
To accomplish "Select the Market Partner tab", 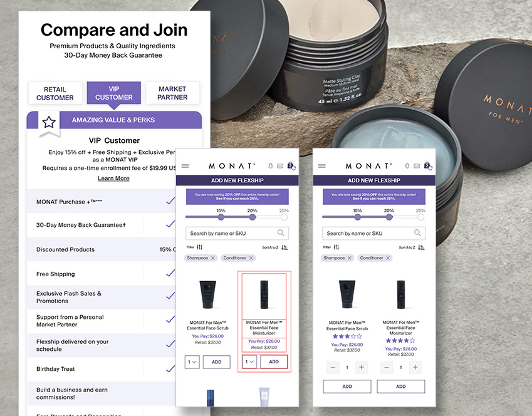I will [172, 93].
